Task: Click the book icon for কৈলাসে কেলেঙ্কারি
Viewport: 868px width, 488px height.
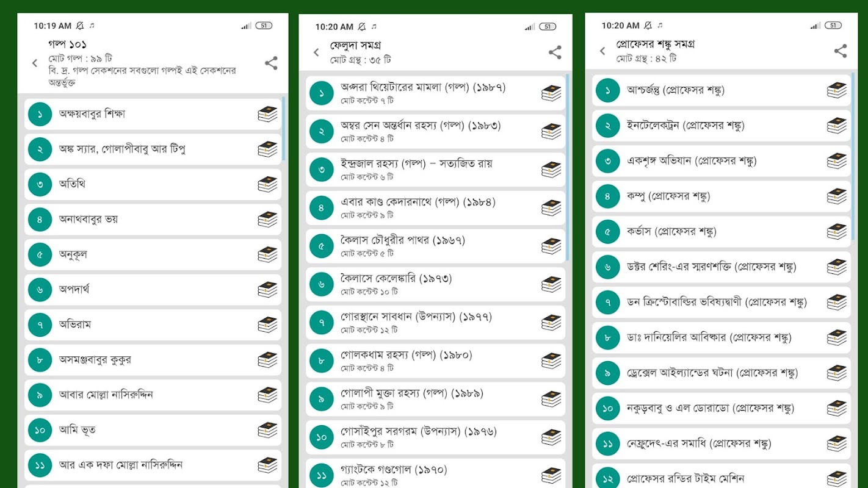Action: [551, 284]
